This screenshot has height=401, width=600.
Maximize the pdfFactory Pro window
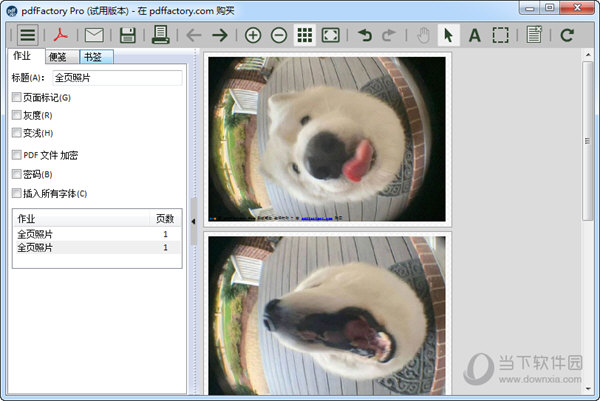point(549,8)
